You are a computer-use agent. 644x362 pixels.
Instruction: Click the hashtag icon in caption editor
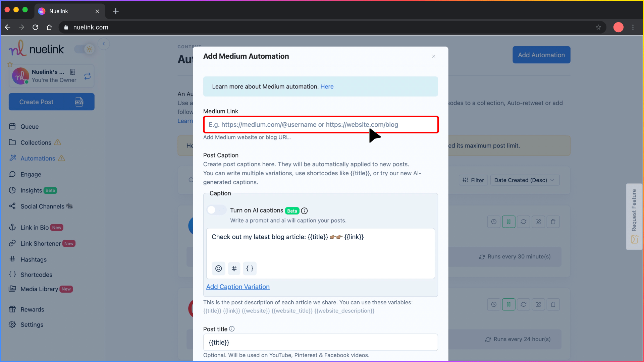[x=234, y=268]
